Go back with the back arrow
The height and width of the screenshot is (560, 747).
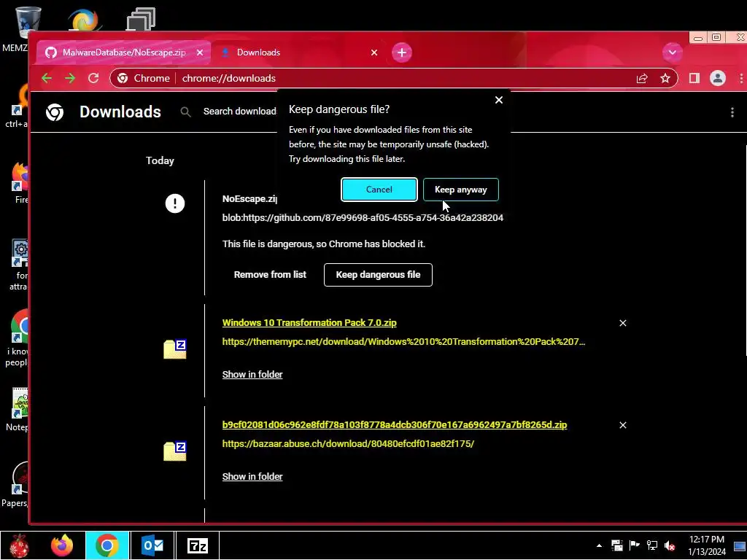click(x=47, y=78)
